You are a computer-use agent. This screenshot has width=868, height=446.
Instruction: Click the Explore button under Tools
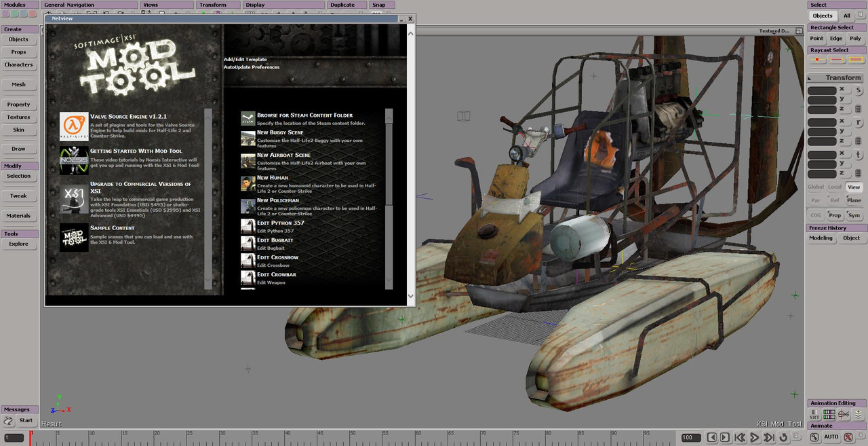[19, 244]
